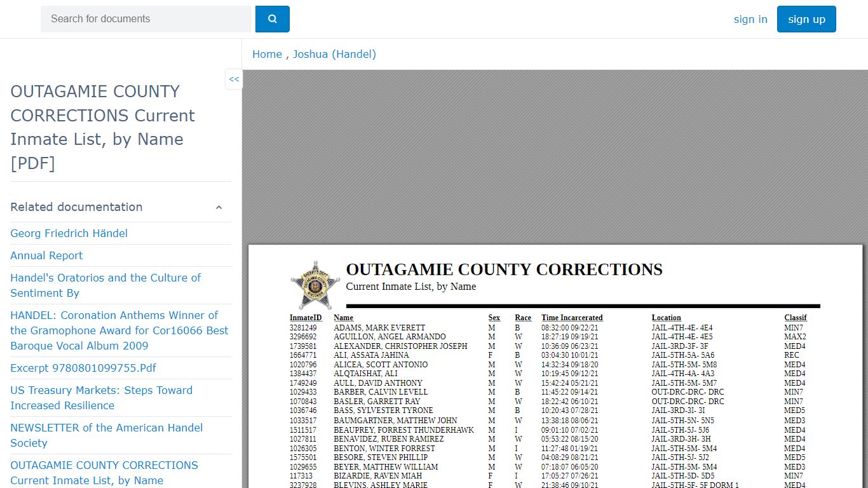The image size is (868, 488).
Task: Open Georg Friedrich Händel related document
Action: pos(69,233)
